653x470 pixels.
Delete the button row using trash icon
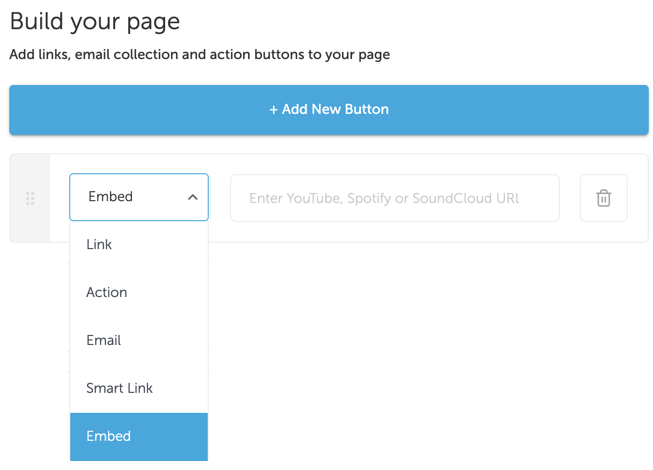(603, 198)
